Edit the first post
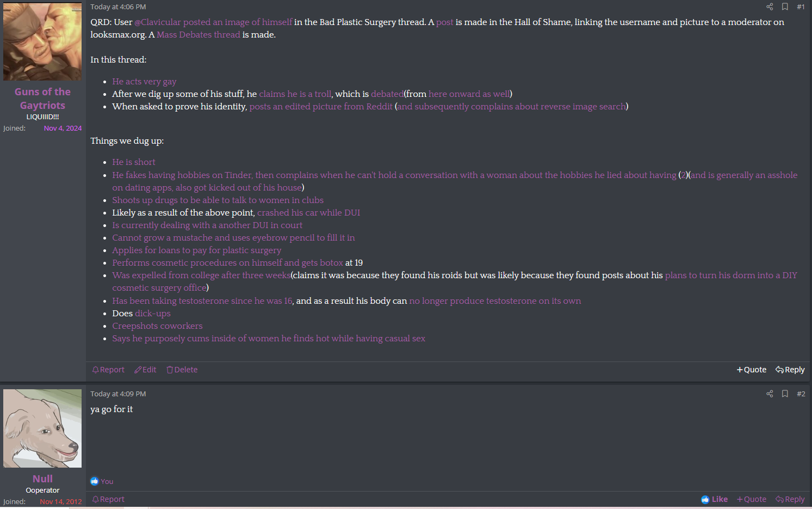The width and height of the screenshot is (812, 509). click(145, 370)
